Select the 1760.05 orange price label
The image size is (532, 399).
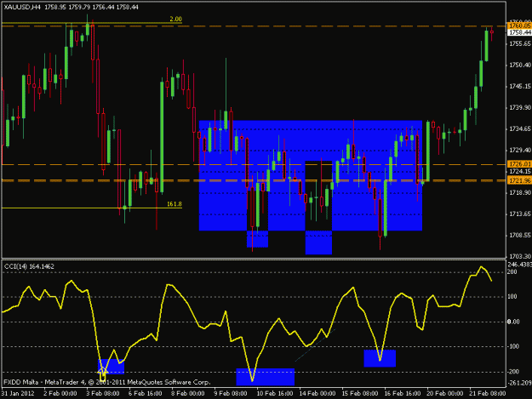click(519, 26)
